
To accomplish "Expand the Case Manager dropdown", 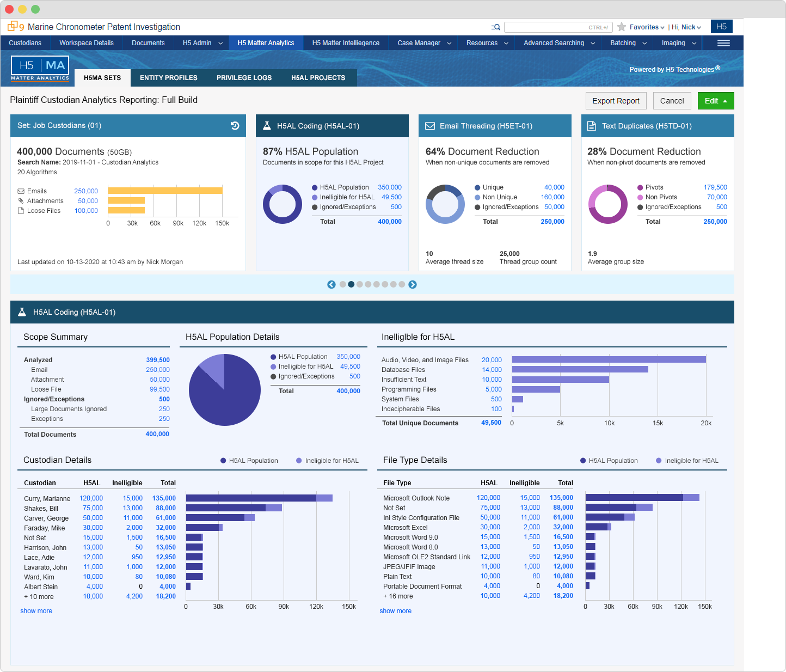I will coord(449,43).
